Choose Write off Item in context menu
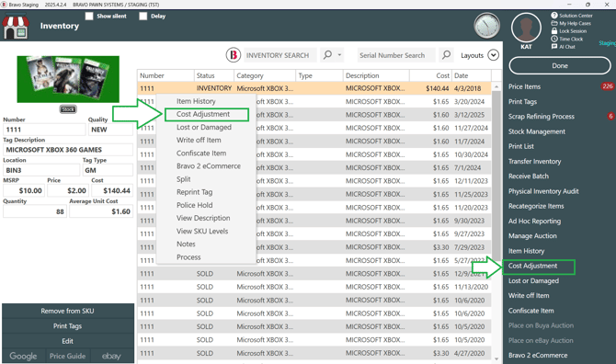The height and width of the screenshot is (364, 616). click(199, 141)
